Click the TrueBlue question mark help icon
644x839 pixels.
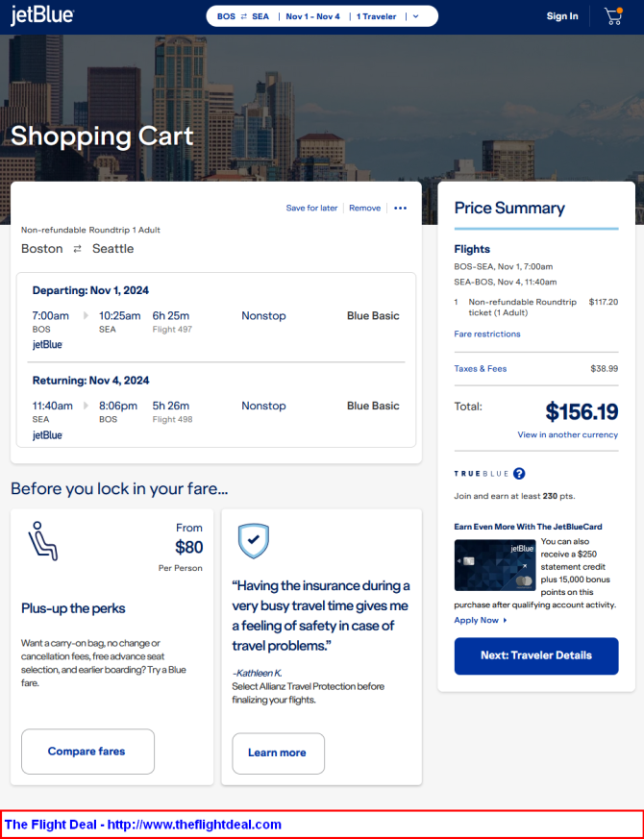tap(519, 474)
